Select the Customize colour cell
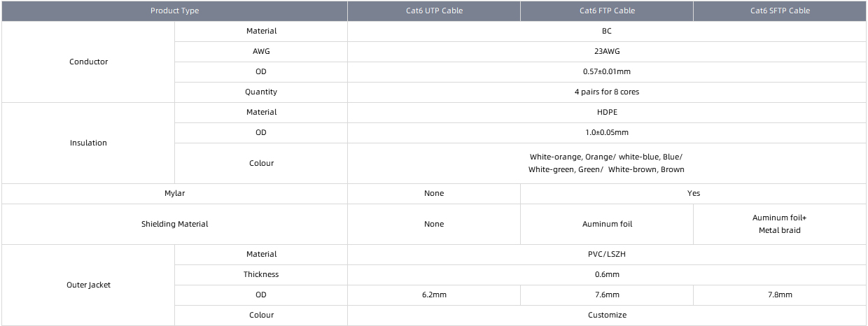The height and width of the screenshot is (326, 868). click(x=607, y=315)
